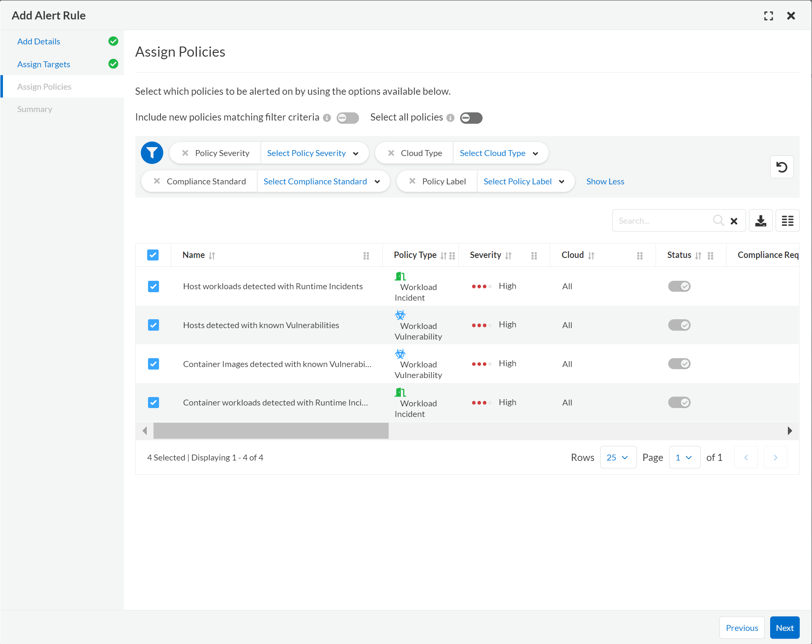
Task: Click the Show Less link
Action: click(x=605, y=181)
